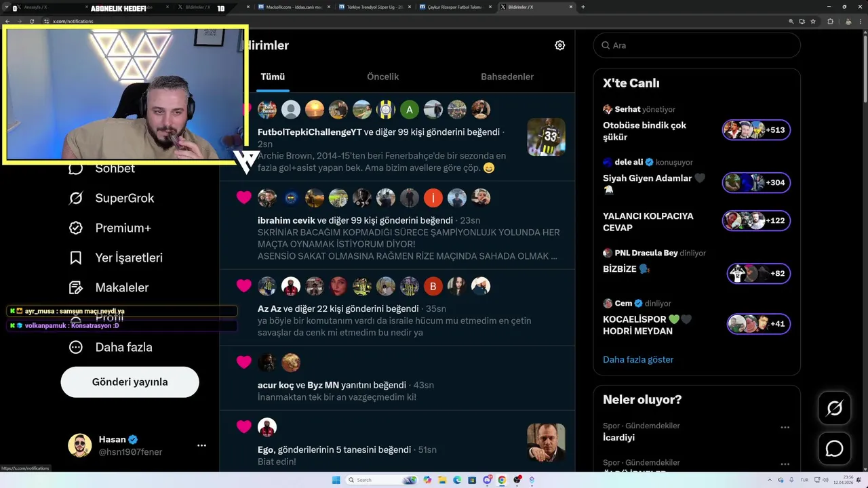Image resolution: width=868 pixels, height=488 pixels.
Task: Click Ego username in notification
Action: (x=266, y=449)
